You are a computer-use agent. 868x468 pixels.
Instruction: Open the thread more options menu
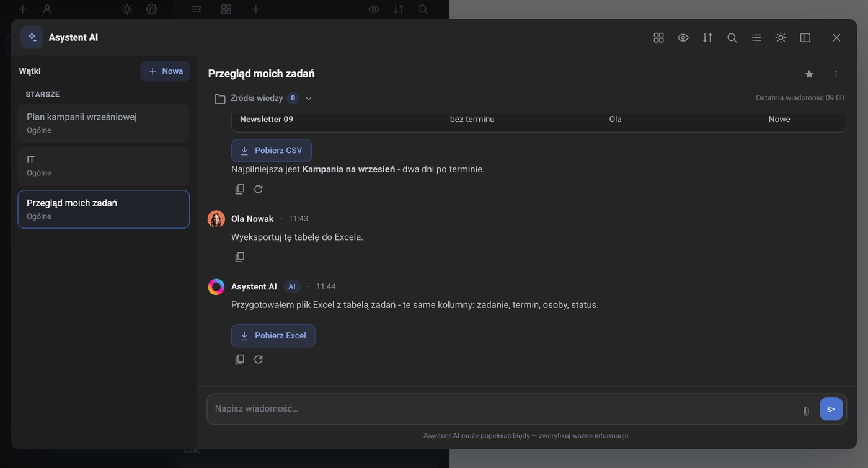pos(836,74)
